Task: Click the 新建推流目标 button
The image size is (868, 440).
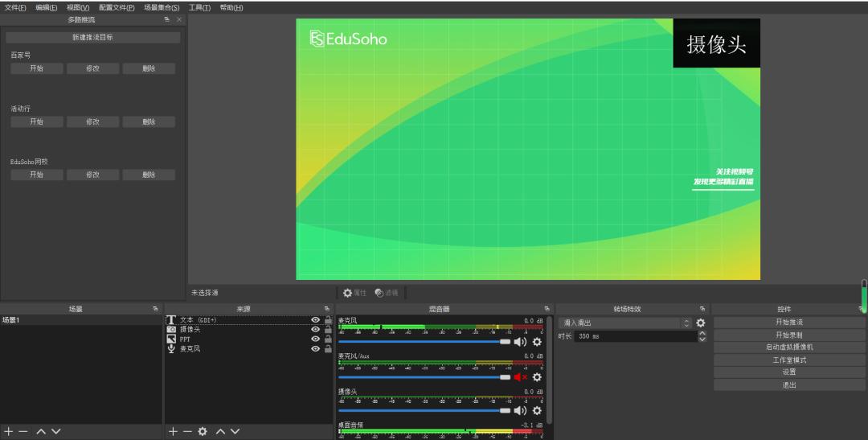Action: tap(92, 38)
